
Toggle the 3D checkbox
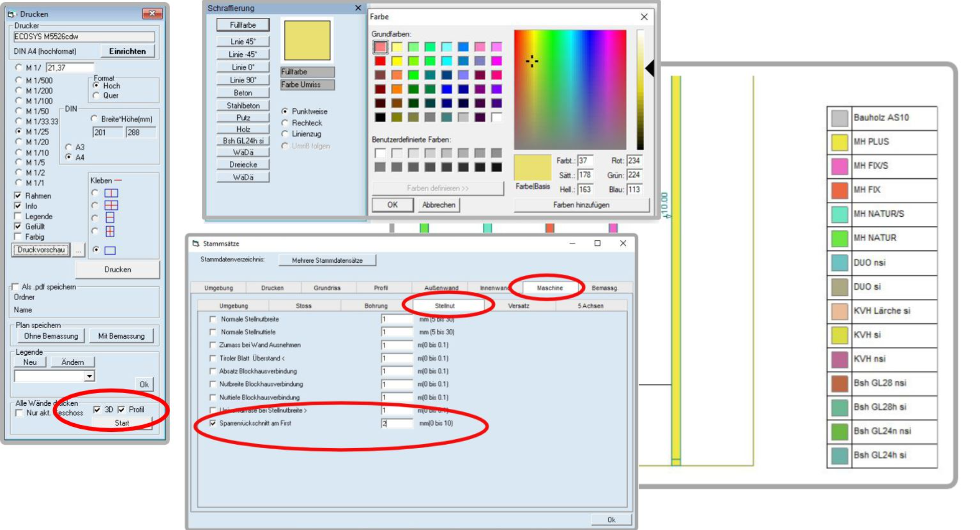pos(97,409)
